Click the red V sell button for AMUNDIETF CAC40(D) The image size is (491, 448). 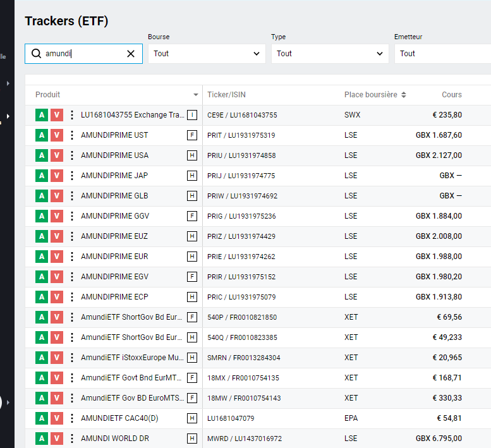(57, 418)
